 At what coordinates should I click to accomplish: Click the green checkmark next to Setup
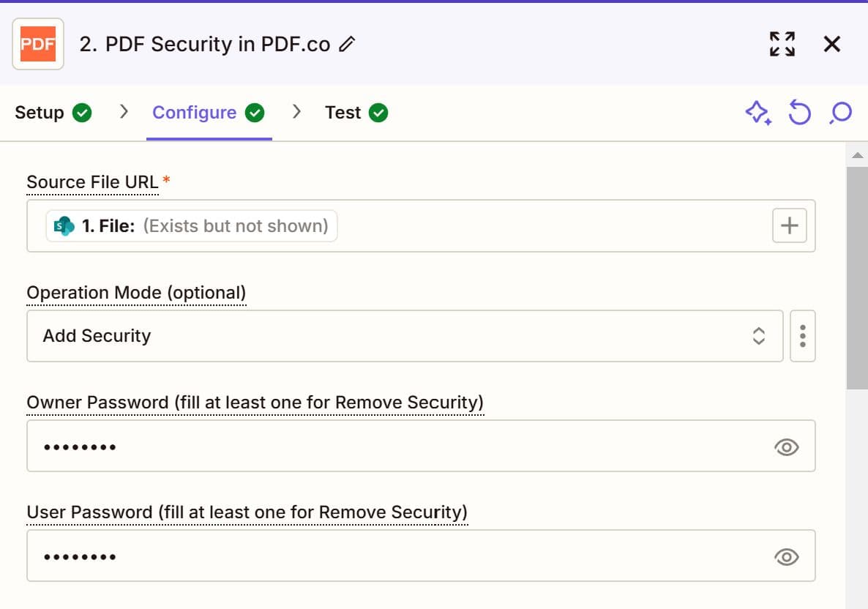pyautogui.click(x=83, y=112)
